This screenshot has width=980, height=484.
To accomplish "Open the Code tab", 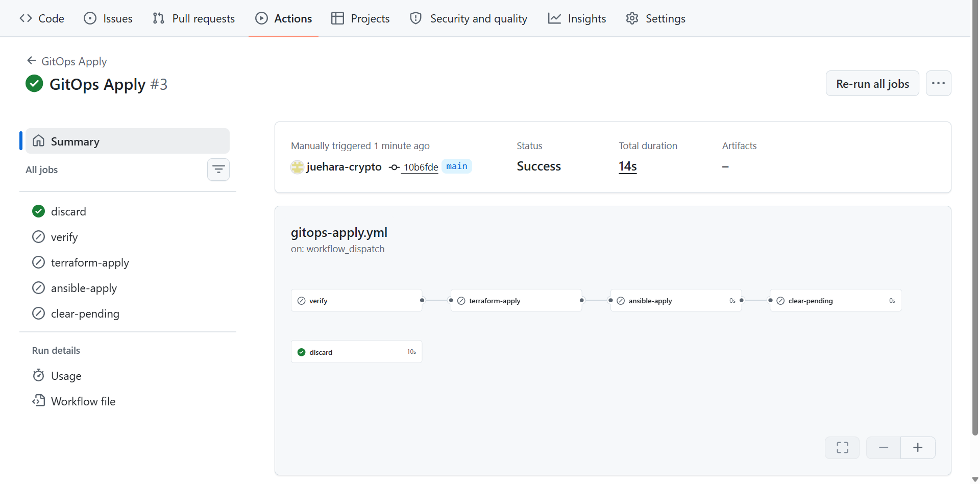I will [x=42, y=18].
